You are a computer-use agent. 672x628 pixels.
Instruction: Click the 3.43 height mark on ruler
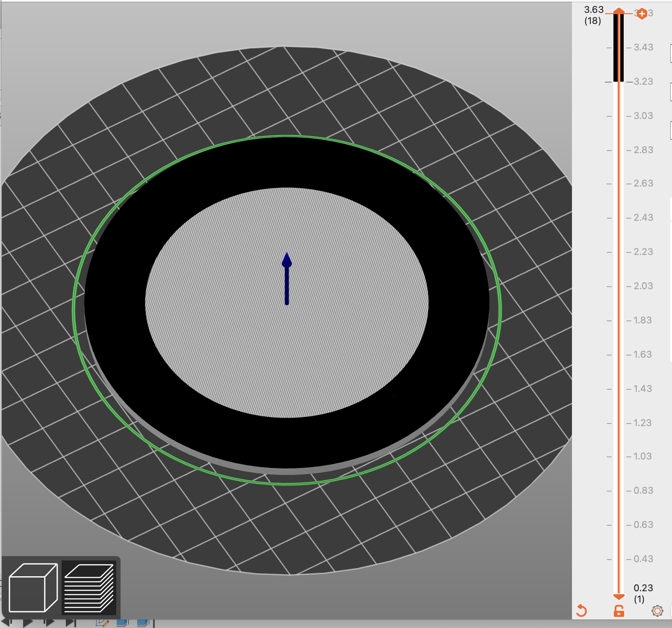pyautogui.click(x=643, y=47)
